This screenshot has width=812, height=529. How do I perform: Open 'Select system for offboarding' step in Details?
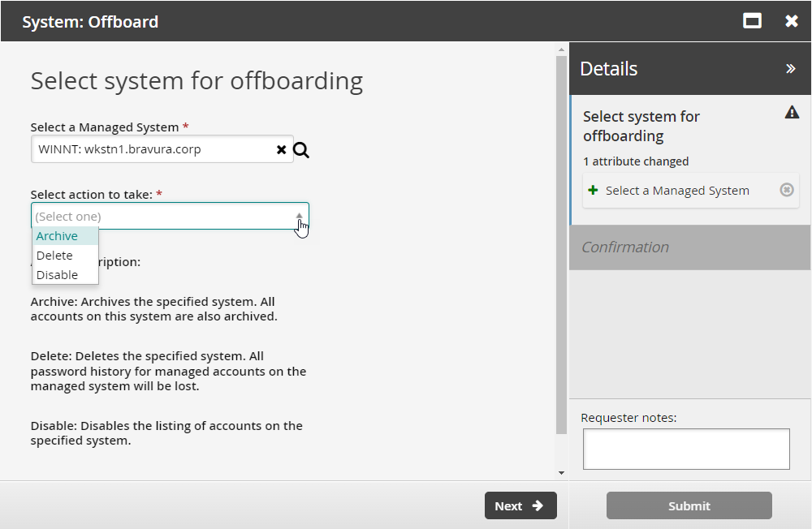tap(641, 126)
